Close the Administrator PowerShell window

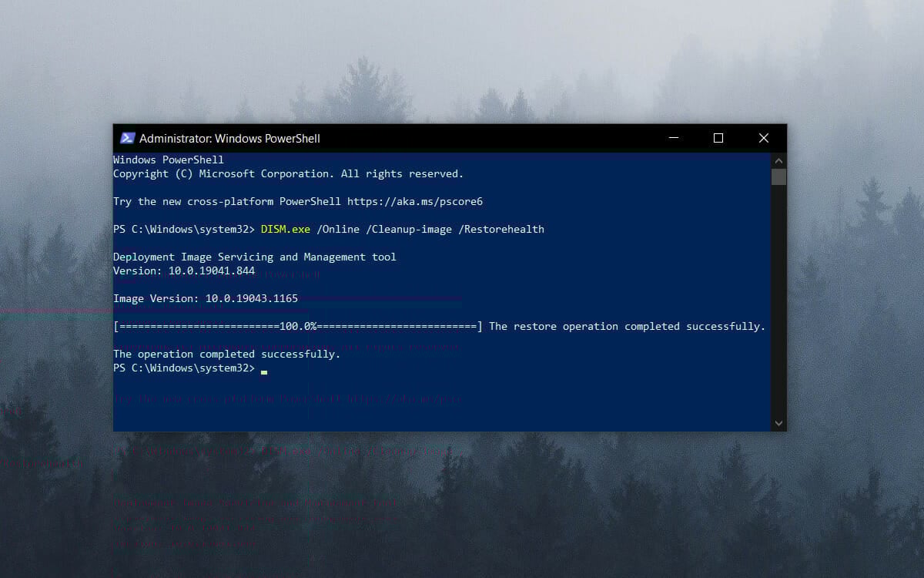tap(764, 139)
